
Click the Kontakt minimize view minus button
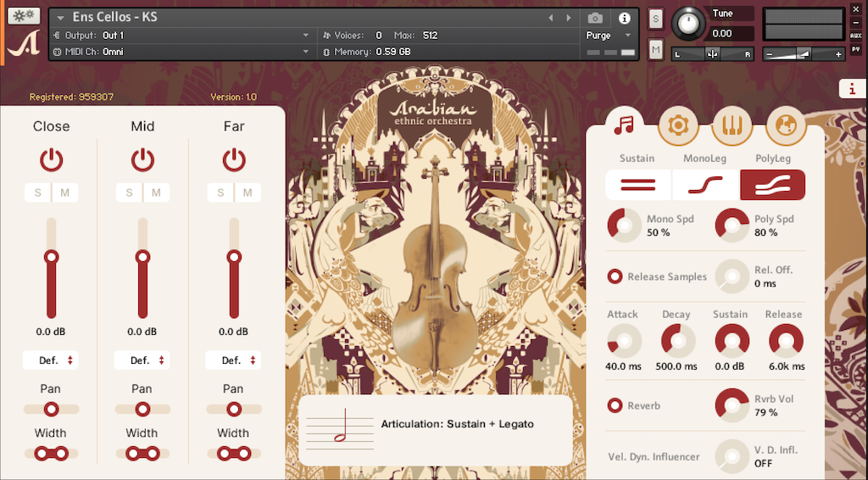tap(856, 22)
